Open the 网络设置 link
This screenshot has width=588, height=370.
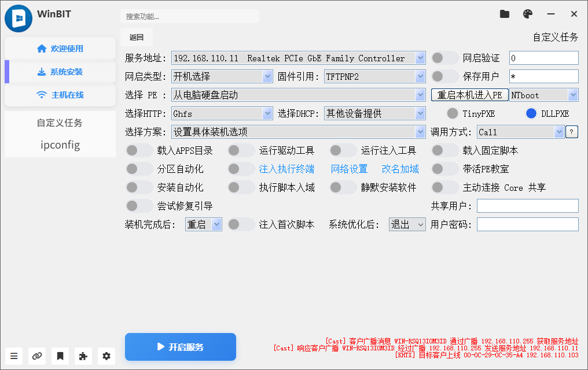349,169
